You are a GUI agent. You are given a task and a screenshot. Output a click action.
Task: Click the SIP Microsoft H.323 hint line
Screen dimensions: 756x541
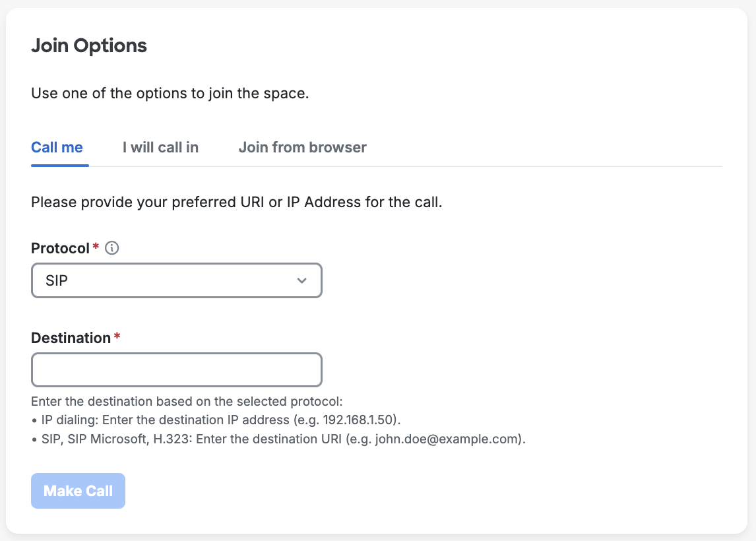tap(278, 439)
